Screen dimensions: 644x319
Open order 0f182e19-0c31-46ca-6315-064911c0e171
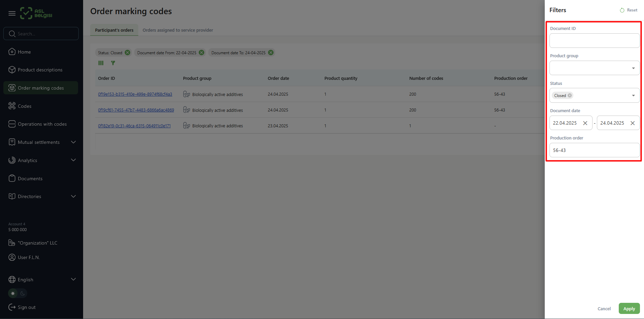[x=134, y=126]
